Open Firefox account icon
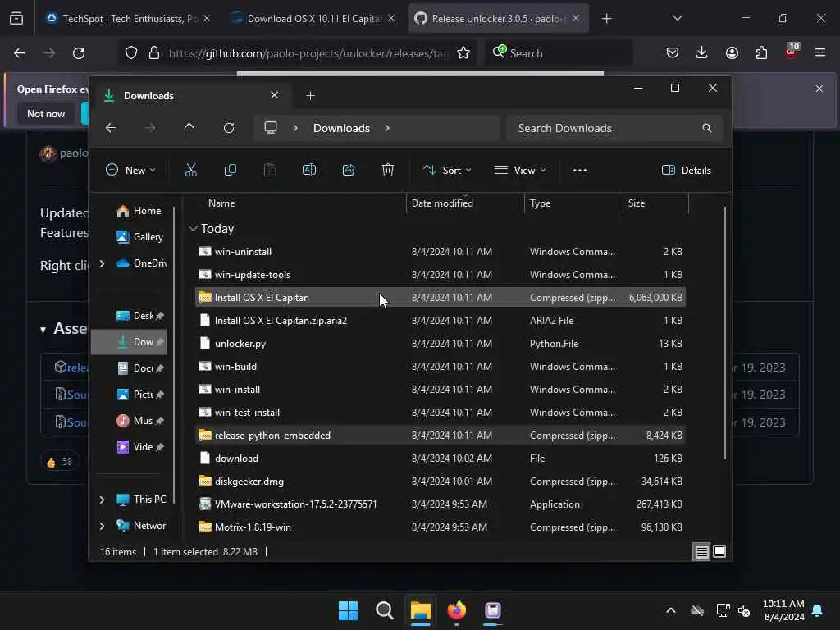 point(732,52)
